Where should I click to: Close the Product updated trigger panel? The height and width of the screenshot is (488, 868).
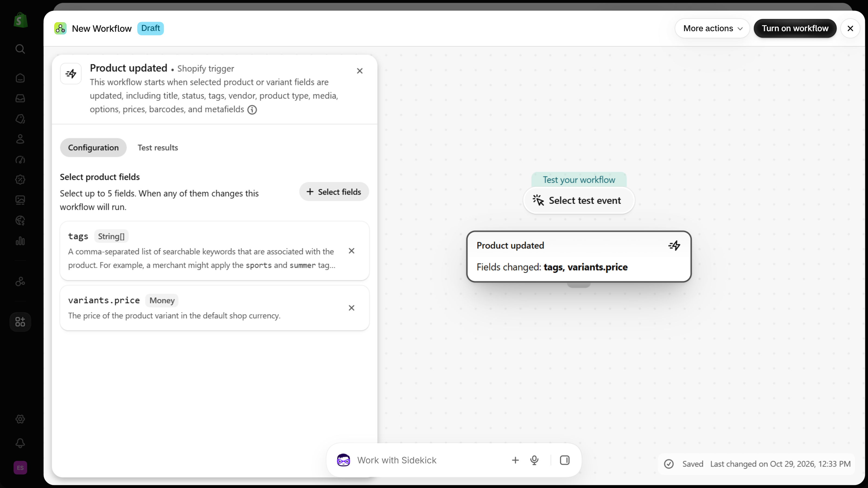[360, 71]
